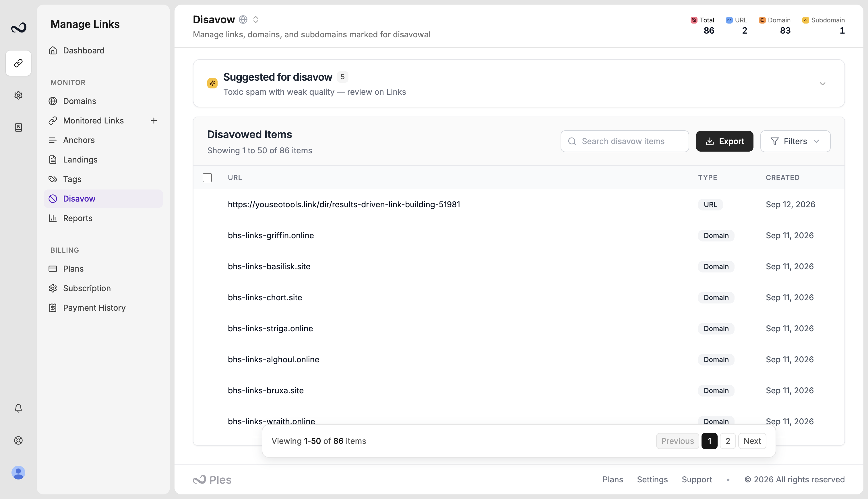Click the blue URL stat icon
Image resolution: width=868 pixels, height=499 pixels.
(729, 20)
